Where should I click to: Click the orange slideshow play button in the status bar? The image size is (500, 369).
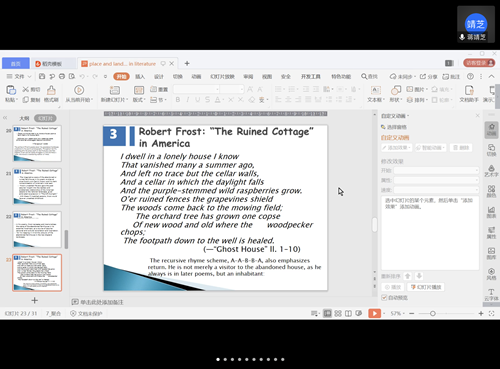coord(374,313)
